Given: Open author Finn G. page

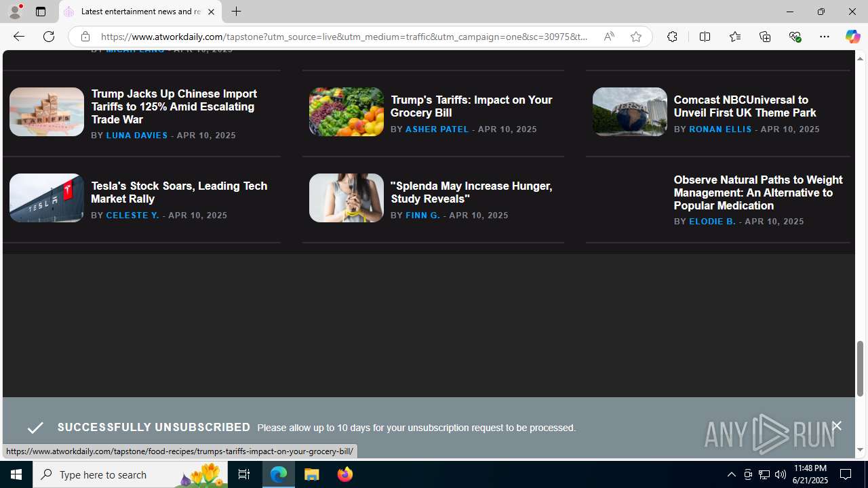Looking at the screenshot, I should click(x=422, y=216).
